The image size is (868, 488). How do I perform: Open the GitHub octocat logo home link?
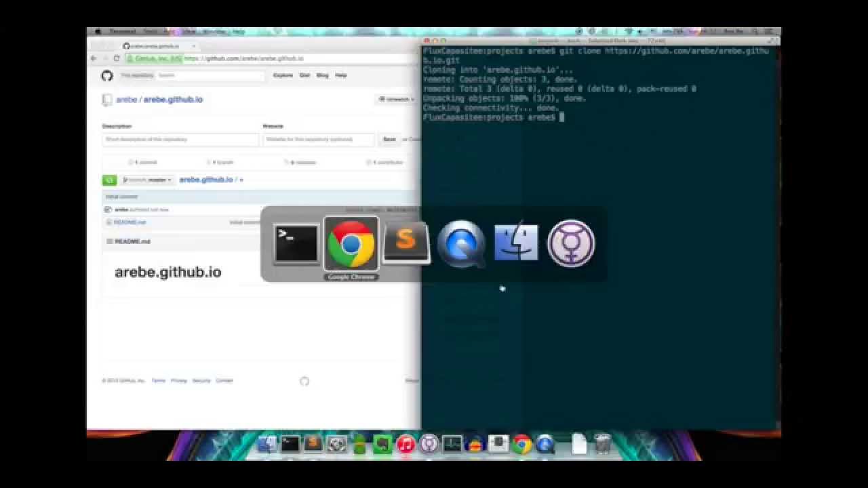coord(107,76)
